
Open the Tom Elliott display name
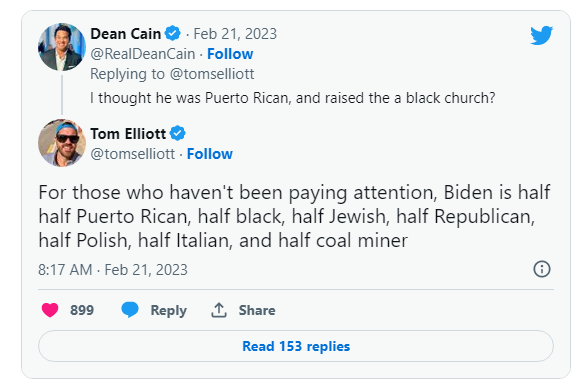click(128, 134)
